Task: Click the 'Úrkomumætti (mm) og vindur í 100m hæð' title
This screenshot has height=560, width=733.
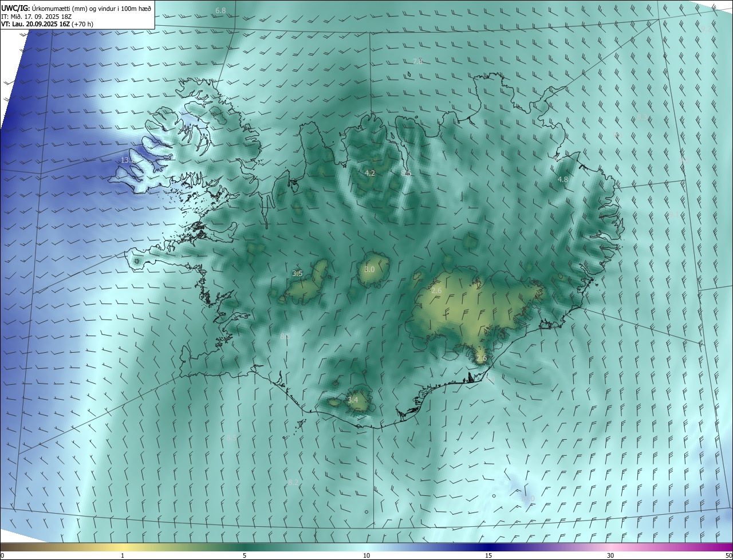Action: [x=91, y=9]
